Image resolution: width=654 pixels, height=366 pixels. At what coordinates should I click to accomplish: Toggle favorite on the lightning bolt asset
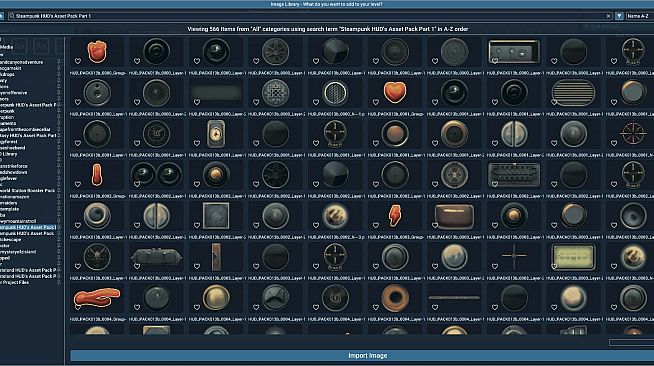pyautogui.click(x=376, y=225)
